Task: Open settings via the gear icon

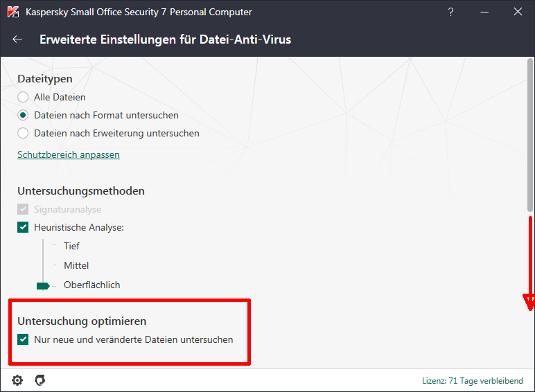Action: [17, 380]
